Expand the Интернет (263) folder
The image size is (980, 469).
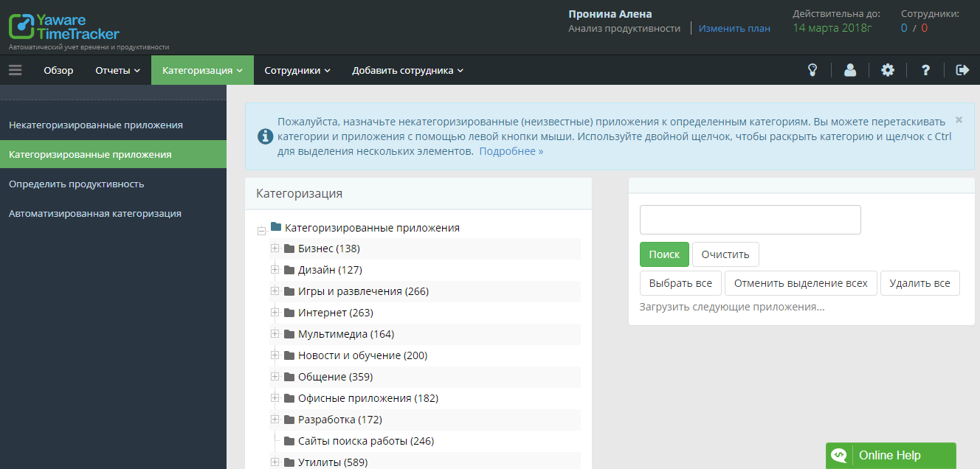pos(275,313)
